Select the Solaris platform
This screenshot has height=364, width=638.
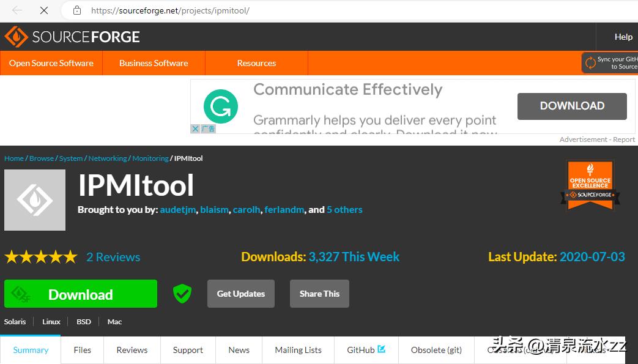15,322
